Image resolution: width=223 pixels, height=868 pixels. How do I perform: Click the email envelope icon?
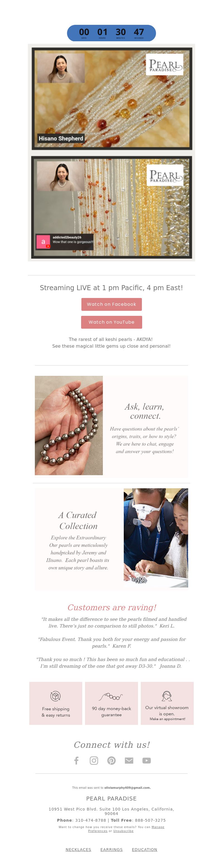tap(129, 761)
